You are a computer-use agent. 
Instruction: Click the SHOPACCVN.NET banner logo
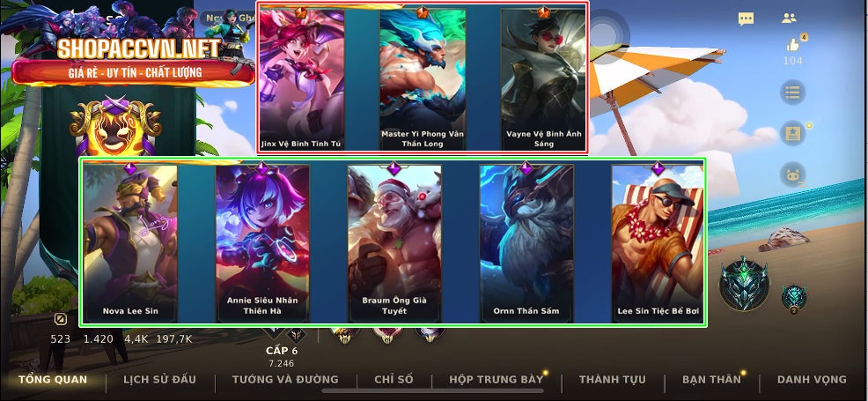click(x=133, y=60)
